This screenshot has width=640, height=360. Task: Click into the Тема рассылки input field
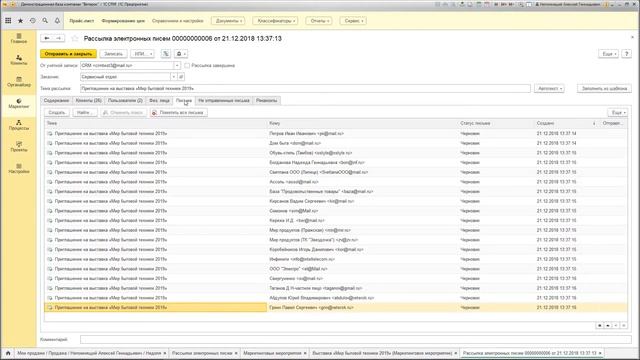coord(305,89)
